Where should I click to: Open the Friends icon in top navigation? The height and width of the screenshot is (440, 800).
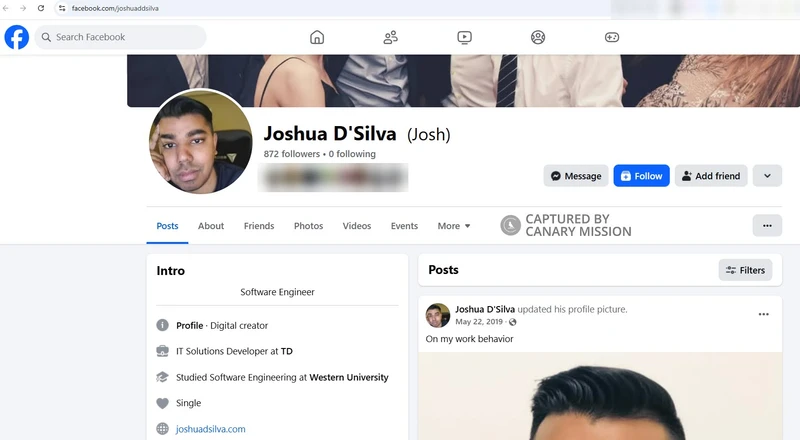[391, 37]
